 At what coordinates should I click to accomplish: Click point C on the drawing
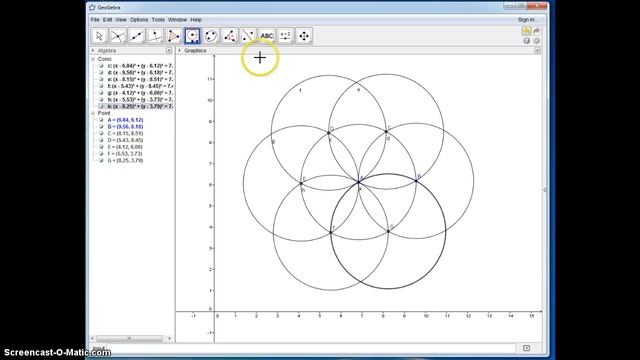[387, 131]
